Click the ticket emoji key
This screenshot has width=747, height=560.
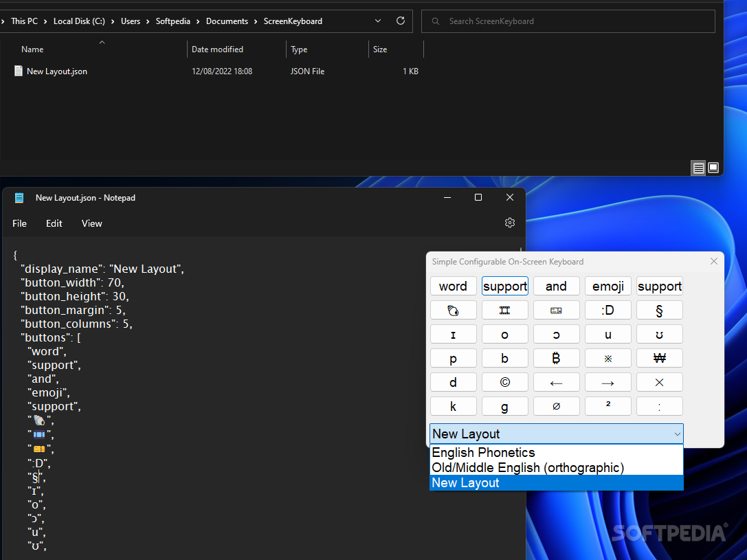click(556, 311)
